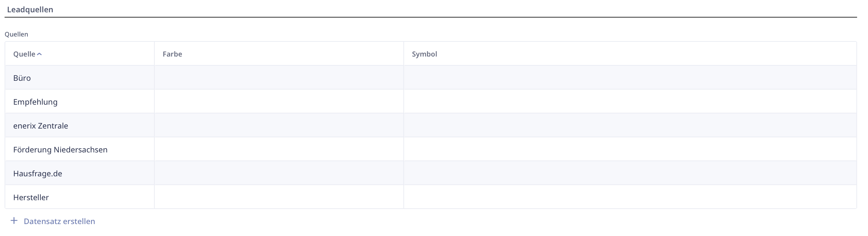Viewport: 868px width, 236px height.
Task: Toggle the sort arrow on Quelle column
Action: 39,54
